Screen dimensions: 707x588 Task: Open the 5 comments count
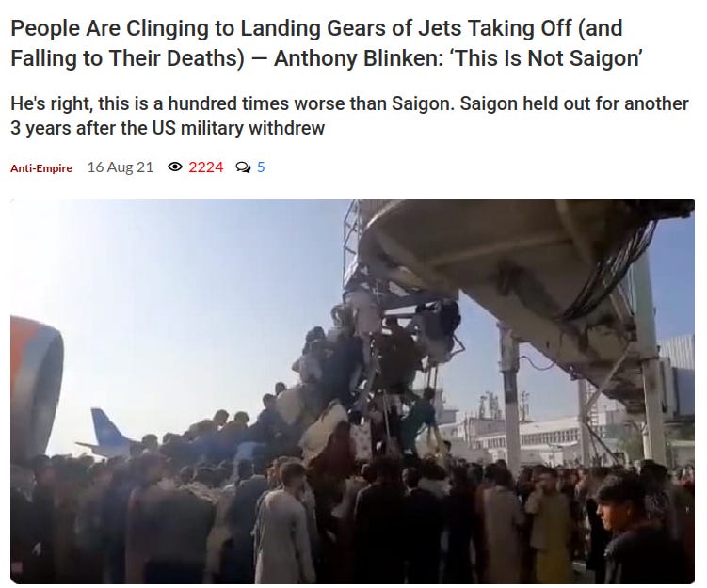261,167
